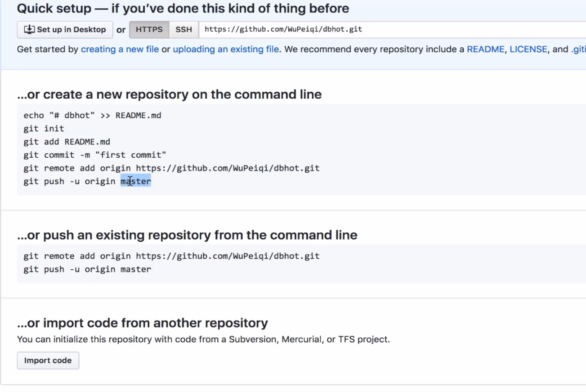Click the Set up in Desktop download icon
Screen dimensions: 586x392
pyautogui.click(x=29, y=30)
